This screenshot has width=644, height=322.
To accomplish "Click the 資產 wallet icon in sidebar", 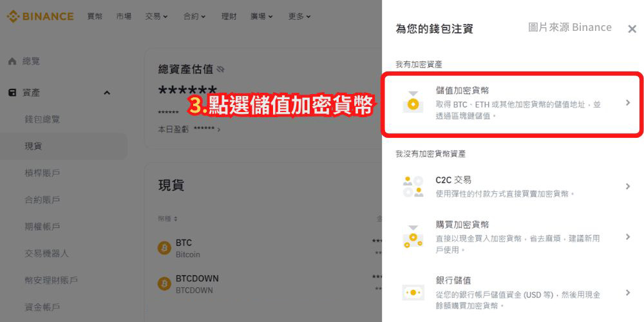I will point(12,93).
